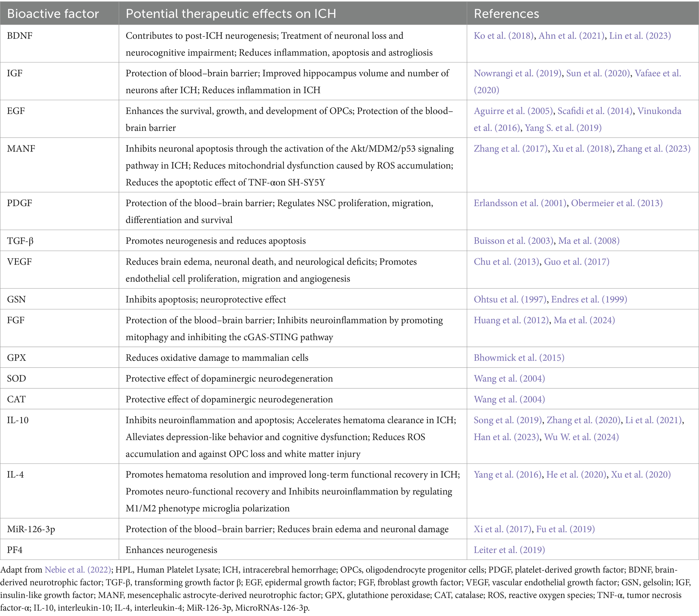Select the IL-10 cell

(x=60, y=436)
